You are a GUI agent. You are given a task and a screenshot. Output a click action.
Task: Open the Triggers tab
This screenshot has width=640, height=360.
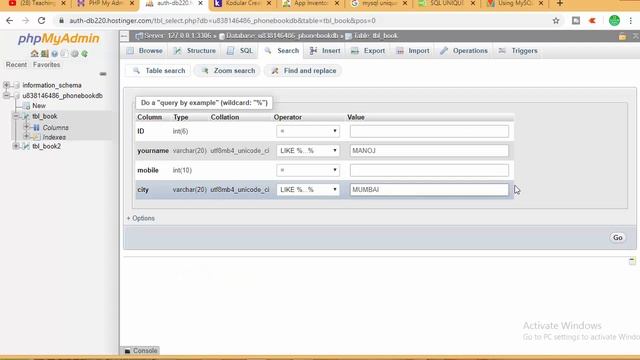pos(518,51)
